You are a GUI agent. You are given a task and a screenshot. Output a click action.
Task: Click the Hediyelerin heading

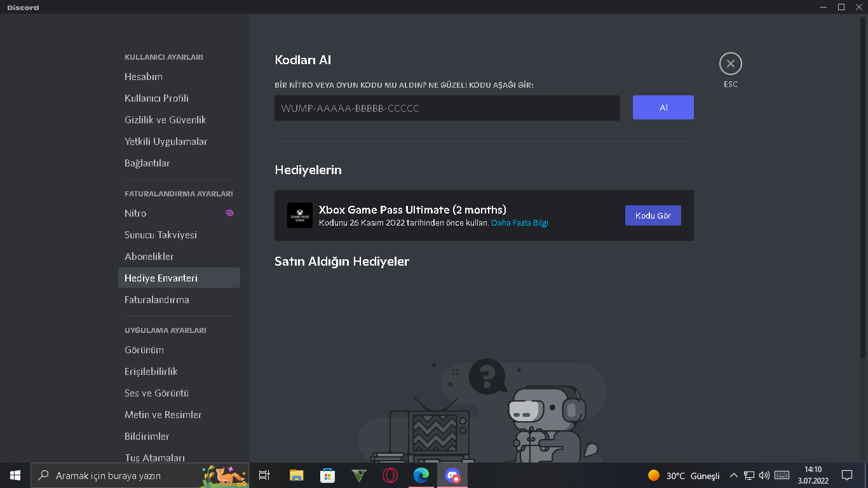pos(308,170)
